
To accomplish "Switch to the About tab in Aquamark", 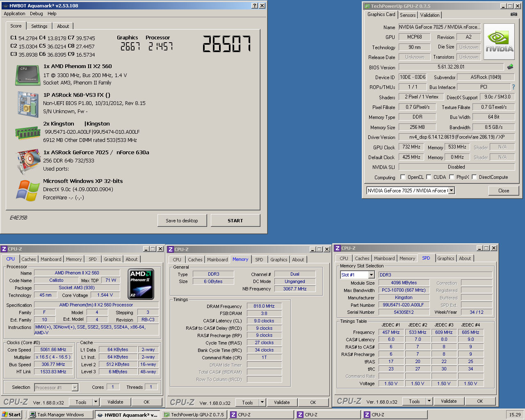I will [x=63, y=26].
